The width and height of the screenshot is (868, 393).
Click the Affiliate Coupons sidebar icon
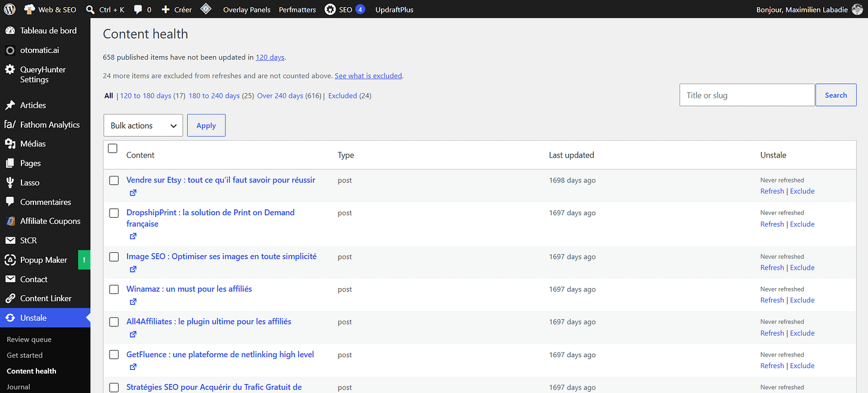coord(10,221)
